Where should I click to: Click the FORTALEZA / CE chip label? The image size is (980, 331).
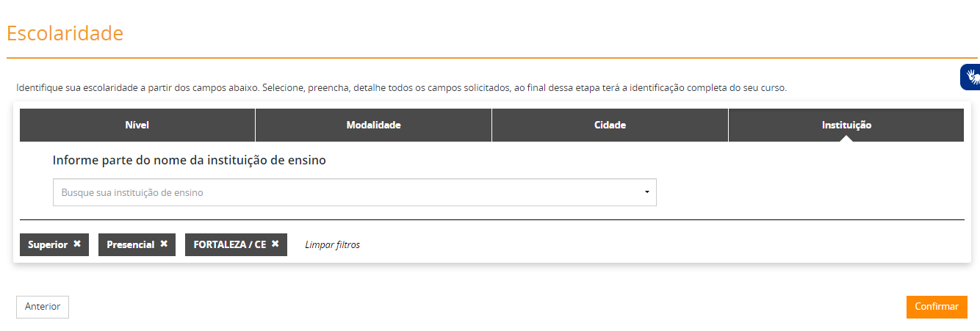pos(230,245)
